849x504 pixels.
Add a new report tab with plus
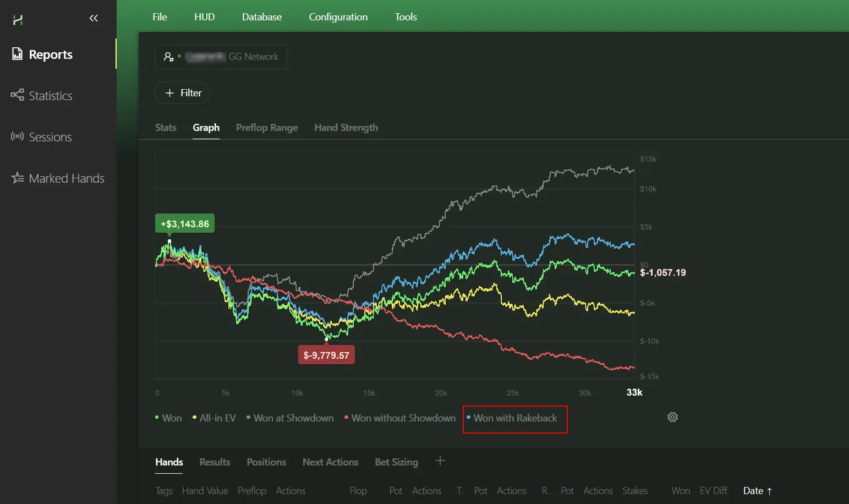point(440,461)
